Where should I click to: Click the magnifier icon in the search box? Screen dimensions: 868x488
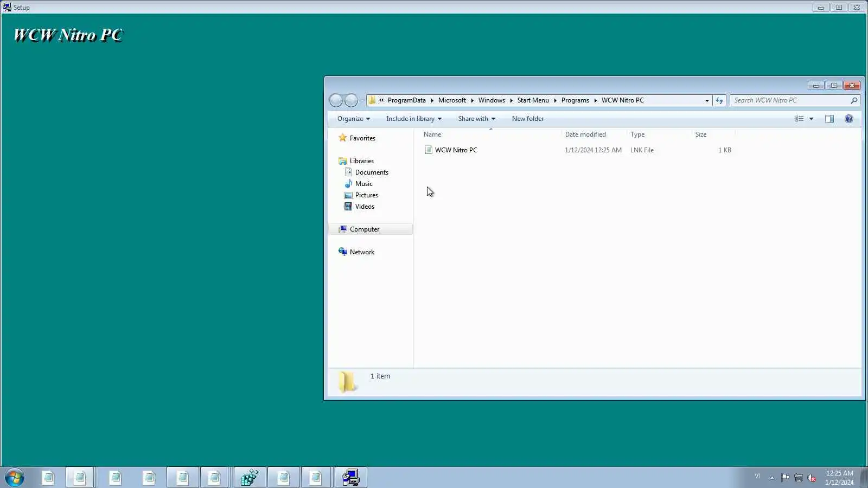pos(854,100)
